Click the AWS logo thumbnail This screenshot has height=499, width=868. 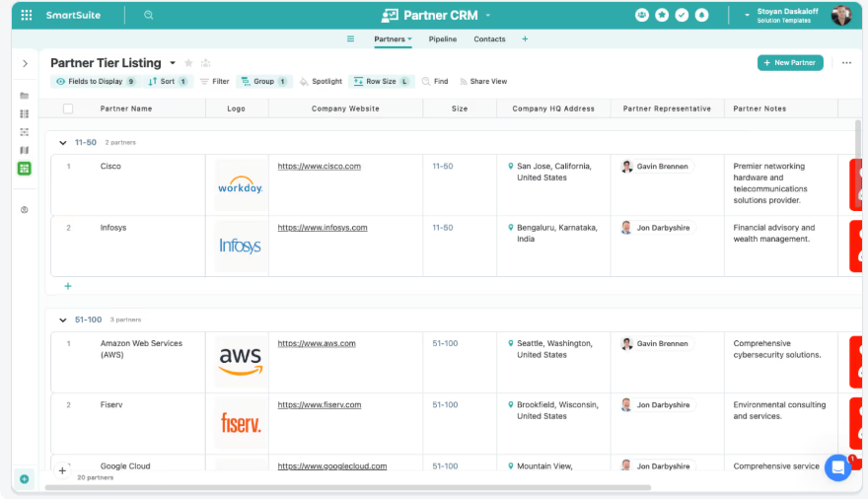point(241,362)
